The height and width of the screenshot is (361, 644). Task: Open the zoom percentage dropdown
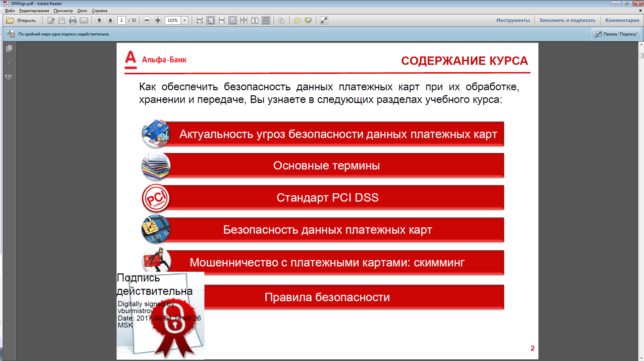185,20
